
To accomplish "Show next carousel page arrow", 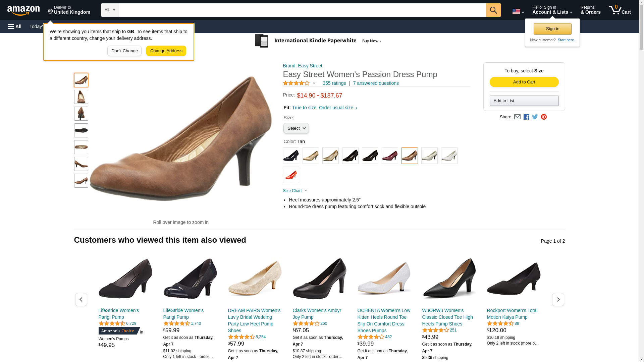I will [x=558, y=299].
